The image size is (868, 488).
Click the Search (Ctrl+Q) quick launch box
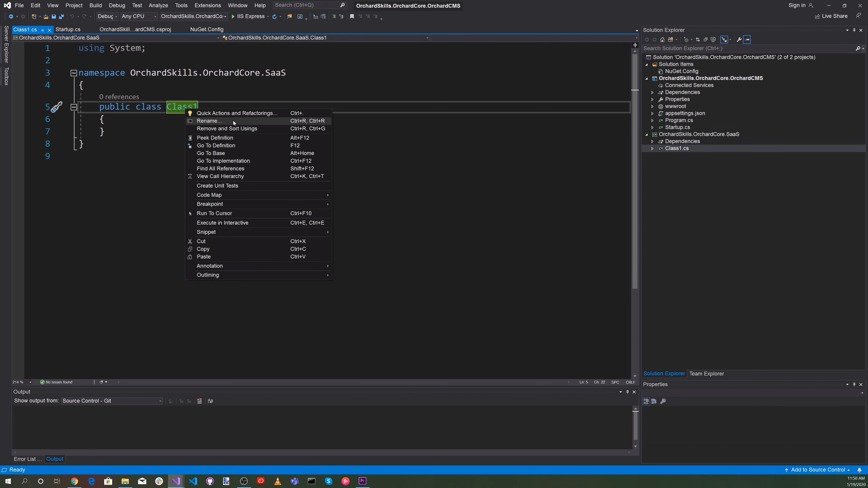pos(309,5)
